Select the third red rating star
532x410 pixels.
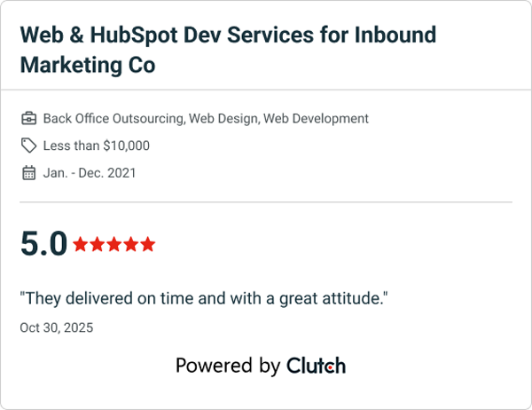pos(114,244)
